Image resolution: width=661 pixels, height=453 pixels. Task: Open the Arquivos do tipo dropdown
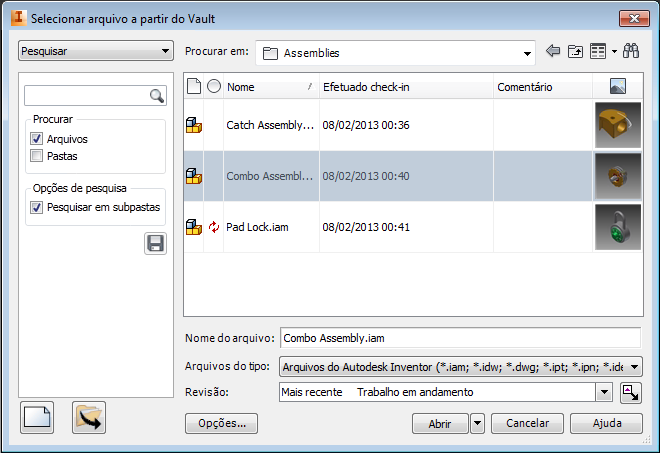coord(634,366)
